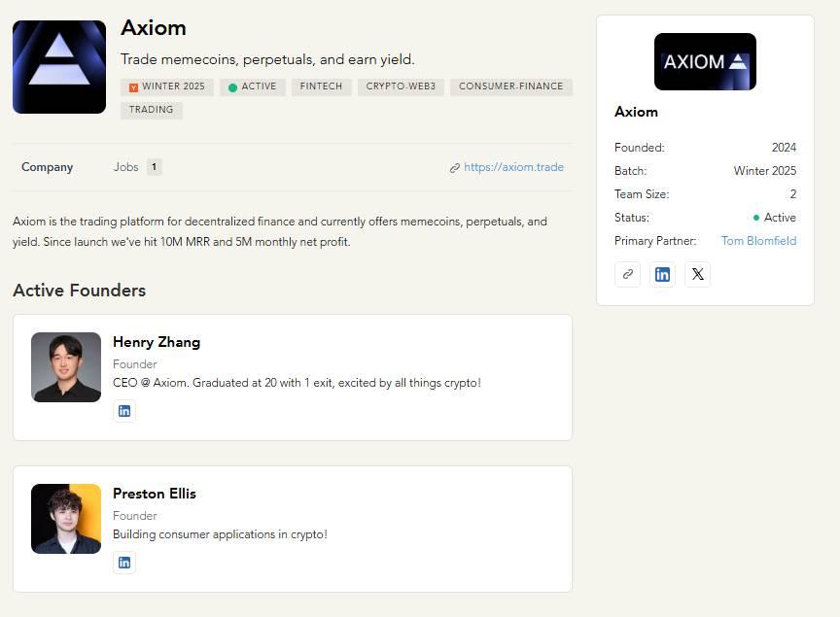The height and width of the screenshot is (617, 840).
Task: Open the Tom Blomfield partner link
Action: (x=758, y=241)
